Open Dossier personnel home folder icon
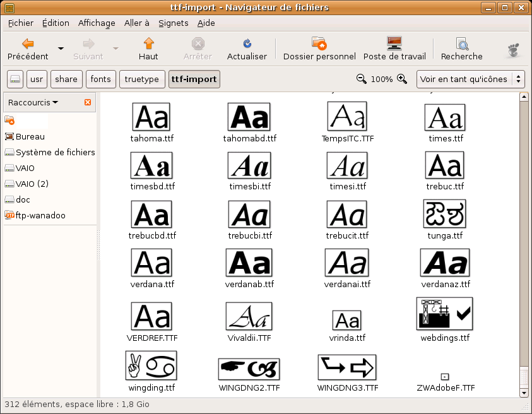532x414 pixels. 319,44
